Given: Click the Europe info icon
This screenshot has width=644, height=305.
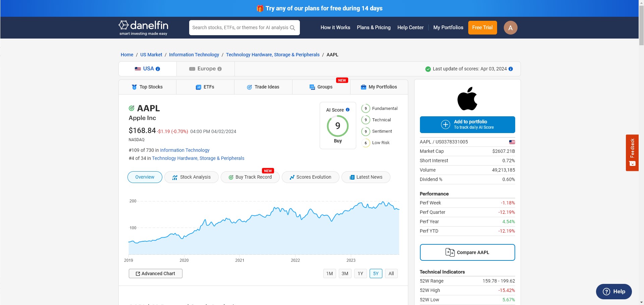Looking at the screenshot, I should pos(220,69).
